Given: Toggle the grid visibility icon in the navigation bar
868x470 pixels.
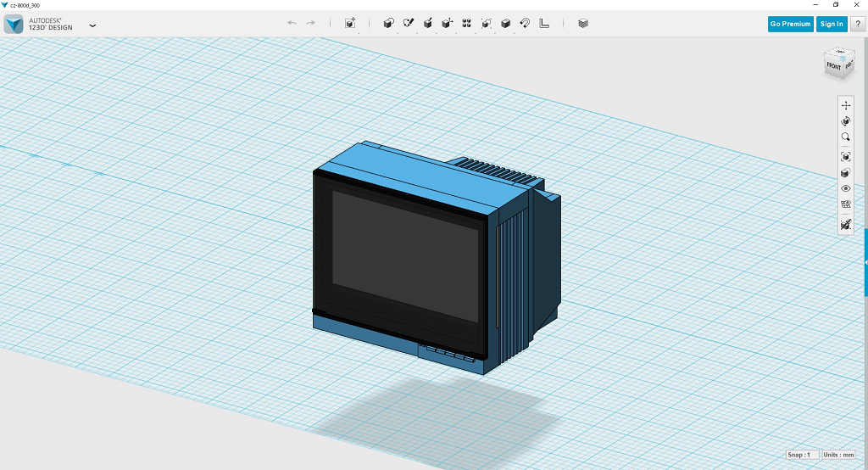Looking at the screenshot, I should click(x=845, y=204).
